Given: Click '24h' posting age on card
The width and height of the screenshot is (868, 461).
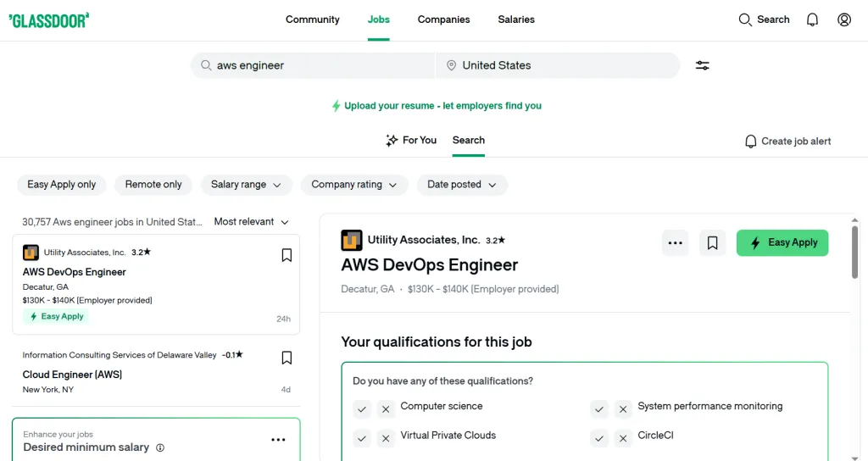Looking at the screenshot, I should [283, 319].
